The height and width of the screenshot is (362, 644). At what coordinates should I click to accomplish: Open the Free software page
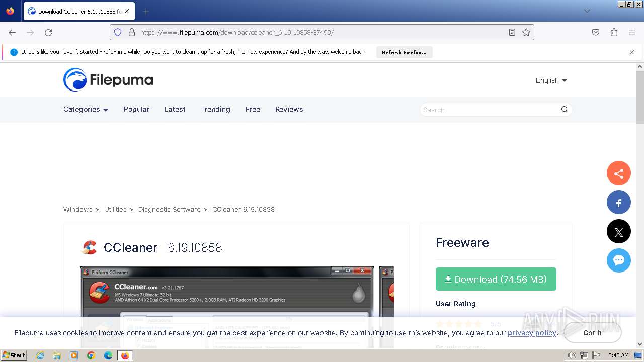[x=253, y=109]
